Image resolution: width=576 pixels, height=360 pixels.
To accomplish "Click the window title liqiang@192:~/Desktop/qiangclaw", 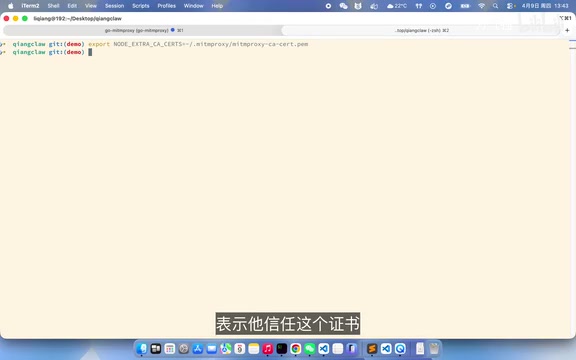I will [x=78, y=18].
